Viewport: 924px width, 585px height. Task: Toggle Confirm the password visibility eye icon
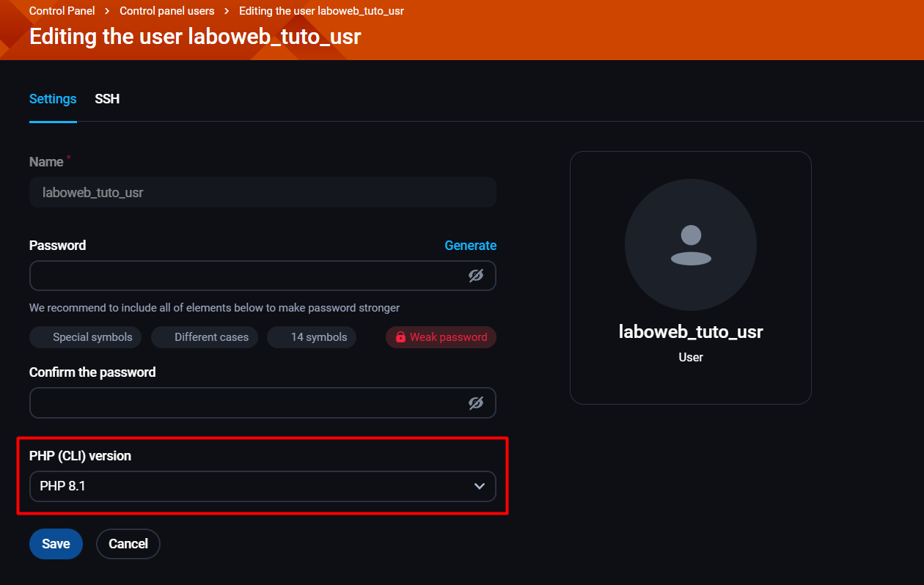(x=476, y=403)
